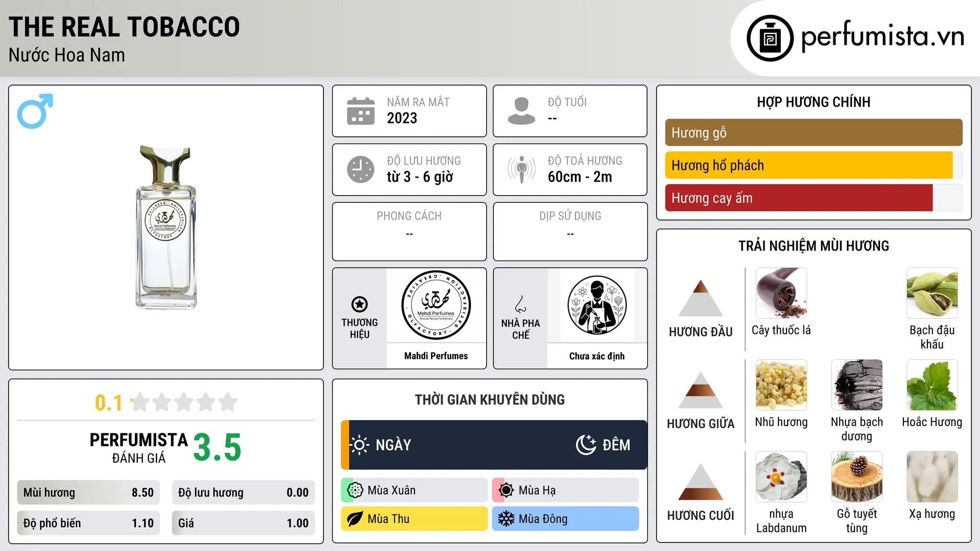The height and width of the screenshot is (551, 980).
Task: Select the Mùa Thu season label
Action: point(389,519)
